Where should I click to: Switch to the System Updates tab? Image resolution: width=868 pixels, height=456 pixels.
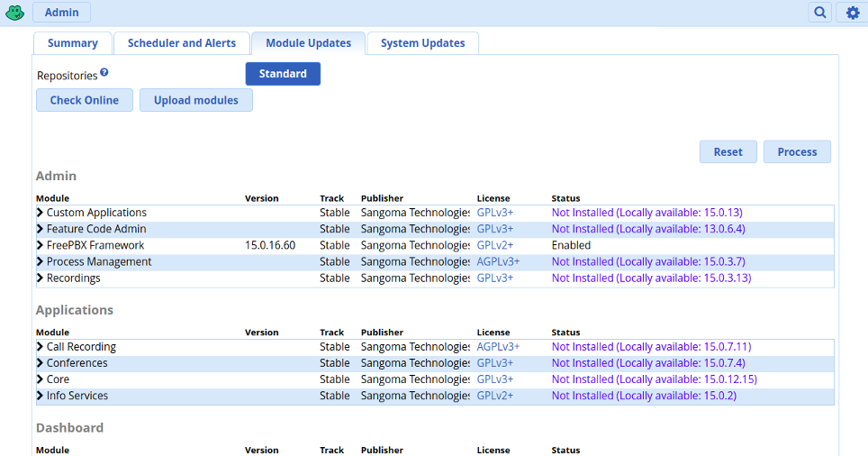click(423, 43)
